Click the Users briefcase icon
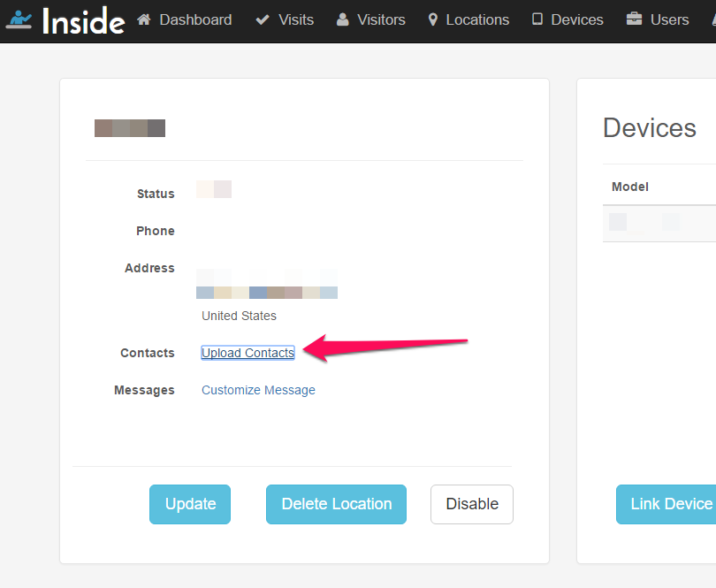 click(634, 19)
